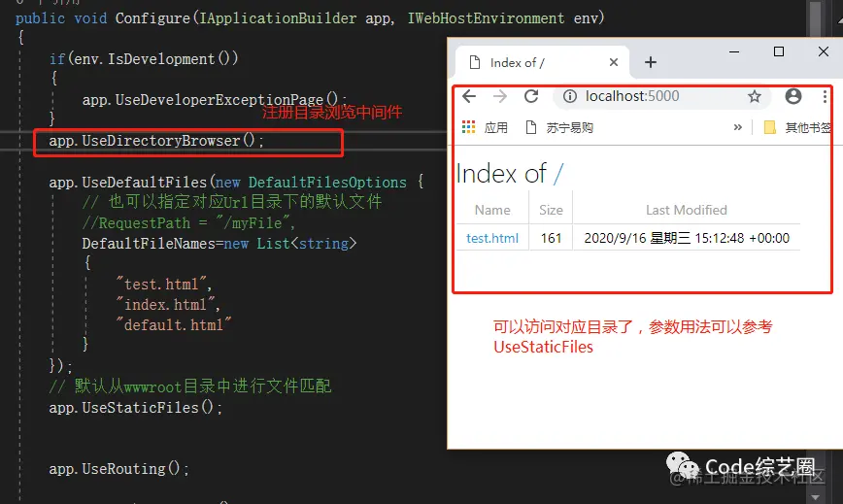The width and height of the screenshot is (843, 504).
Task: Click the DefaultFilesOptions type name
Action: click(327, 183)
